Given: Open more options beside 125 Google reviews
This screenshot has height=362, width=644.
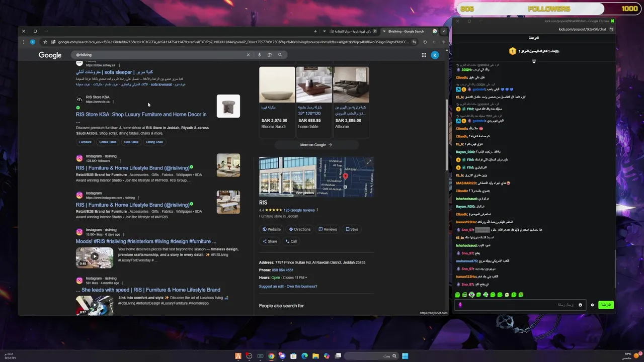Looking at the screenshot, I should 317,210.
